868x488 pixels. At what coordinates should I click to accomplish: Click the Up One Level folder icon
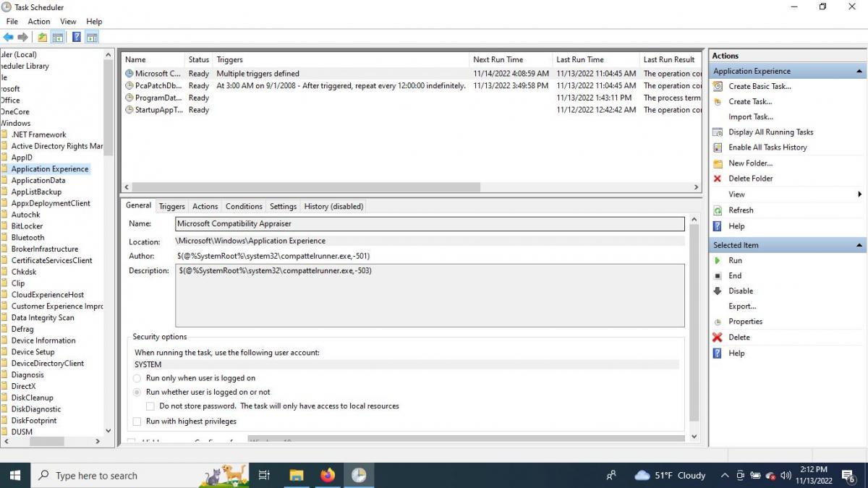pos(43,37)
